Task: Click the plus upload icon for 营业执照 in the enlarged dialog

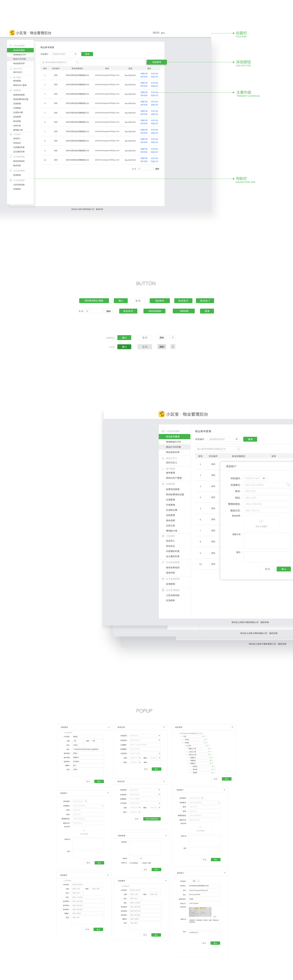Action: (261, 521)
